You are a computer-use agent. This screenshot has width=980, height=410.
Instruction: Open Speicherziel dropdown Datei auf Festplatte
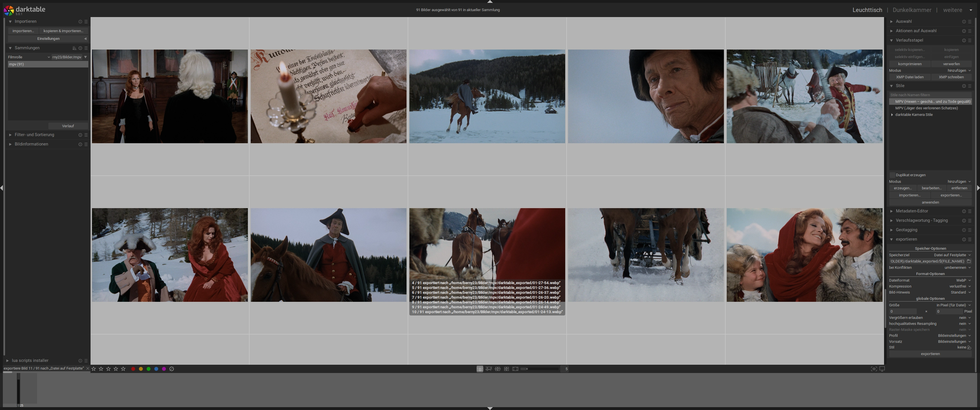(930, 255)
